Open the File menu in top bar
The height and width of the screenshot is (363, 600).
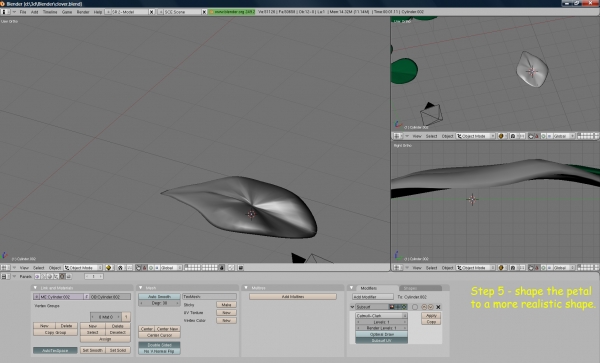coord(23,12)
